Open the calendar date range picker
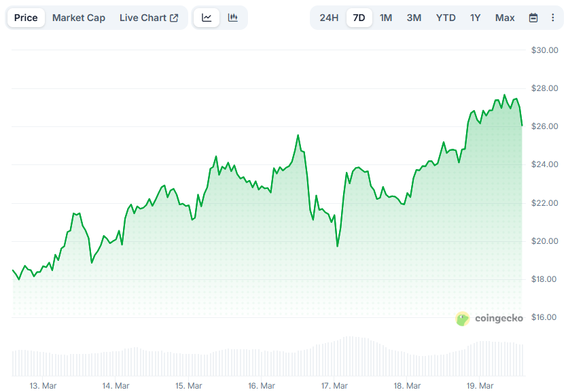 click(x=534, y=18)
